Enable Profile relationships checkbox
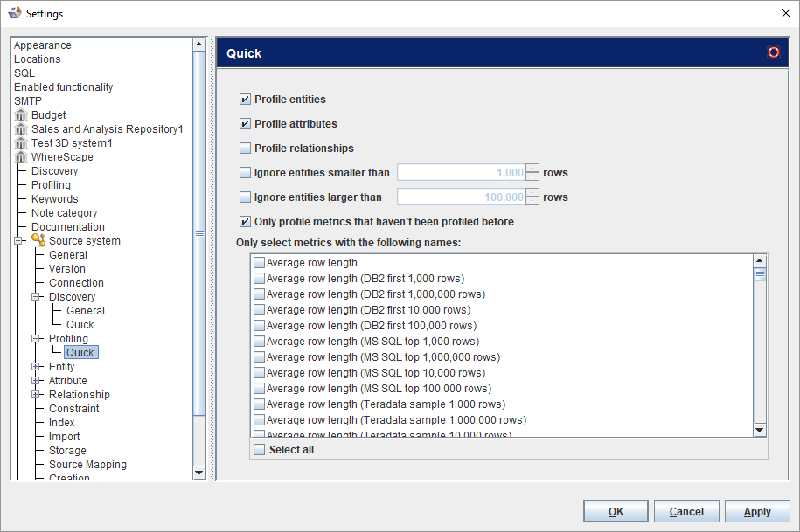This screenshot has width=800, height=532. pyautogui.click(x=245, y=149)
